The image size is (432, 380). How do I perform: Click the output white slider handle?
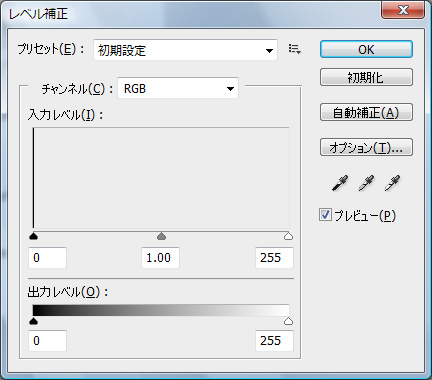(288, 321)
